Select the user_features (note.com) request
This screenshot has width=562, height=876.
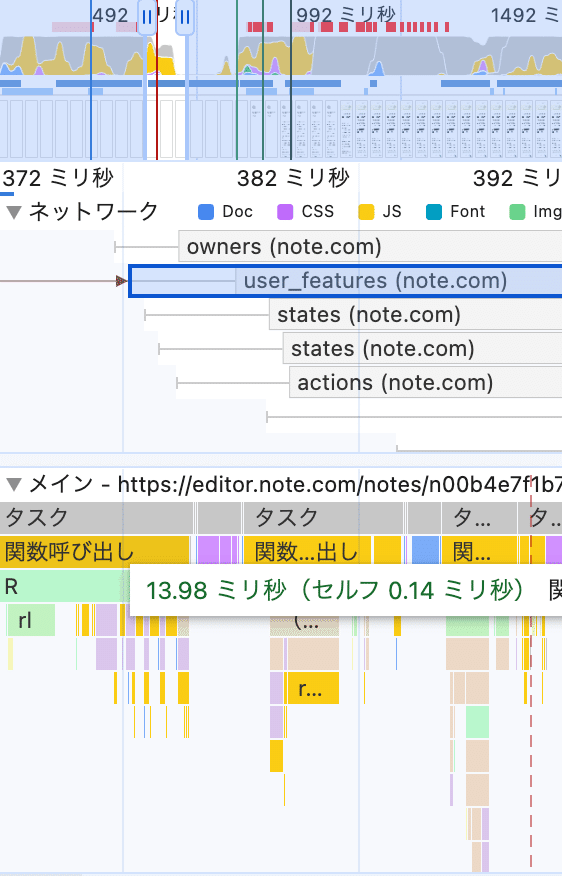tap(346, 280)
